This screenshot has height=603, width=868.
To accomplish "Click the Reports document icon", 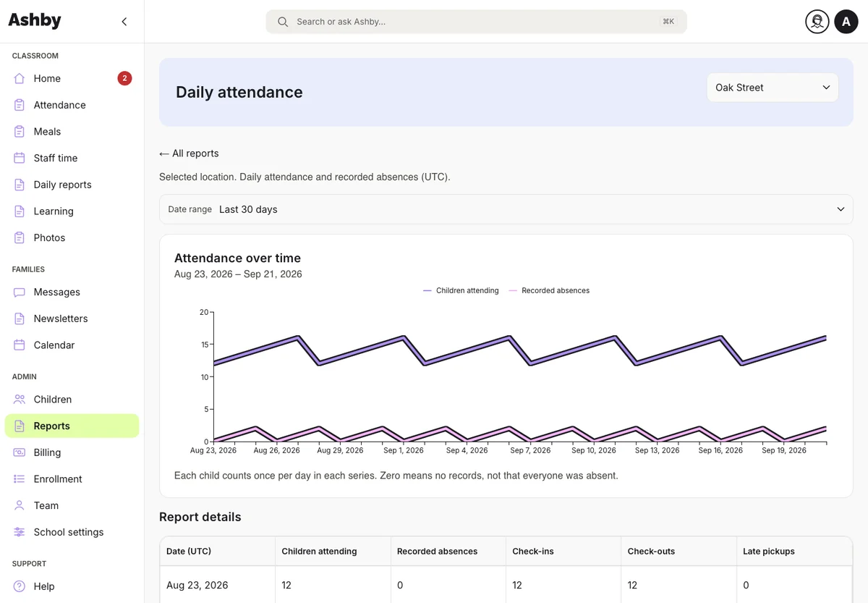I will pyautogui.click(x=20, y=426).
